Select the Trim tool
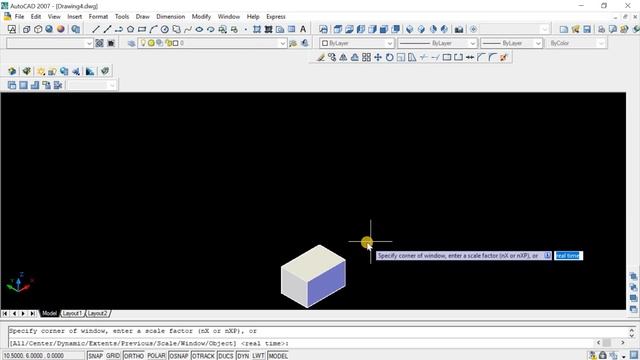Image resolution: width=640 pixels, height=360 pixels. point(424,57)
